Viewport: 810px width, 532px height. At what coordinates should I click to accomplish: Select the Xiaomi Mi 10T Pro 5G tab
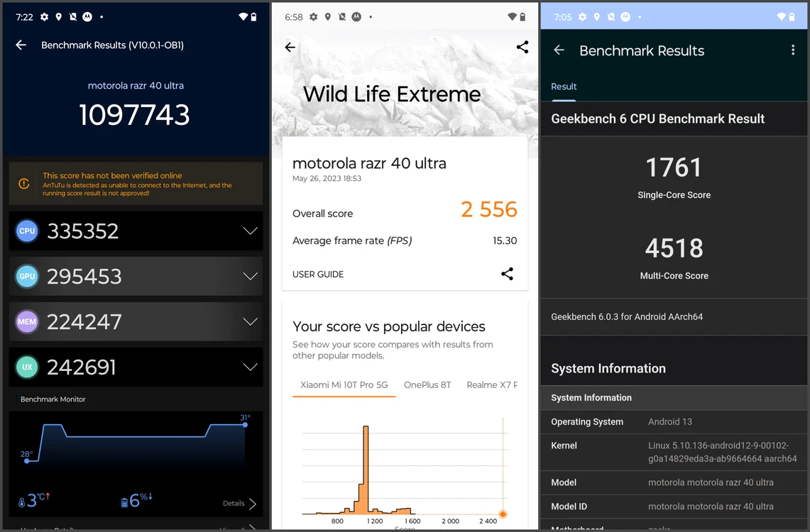[x=344, y=385]
